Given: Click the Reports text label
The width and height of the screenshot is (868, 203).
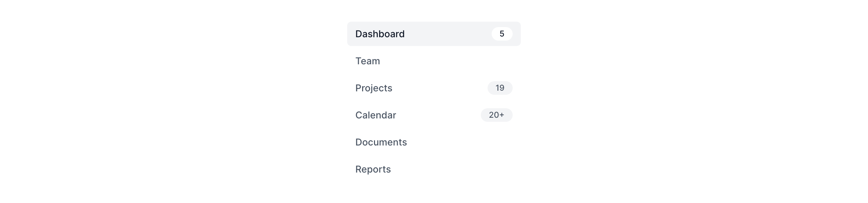Looking at the screenshot, I should click(373, 169).
